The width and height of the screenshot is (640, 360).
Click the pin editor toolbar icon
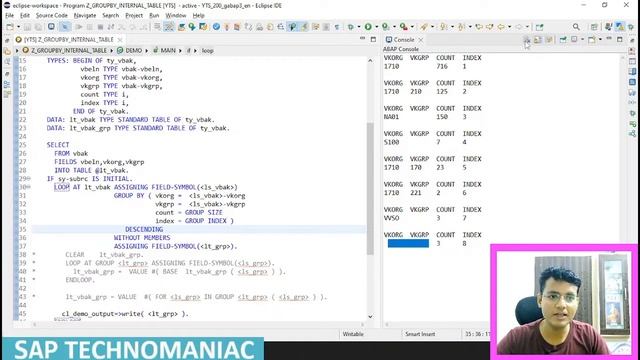click(x=540, y=27)
